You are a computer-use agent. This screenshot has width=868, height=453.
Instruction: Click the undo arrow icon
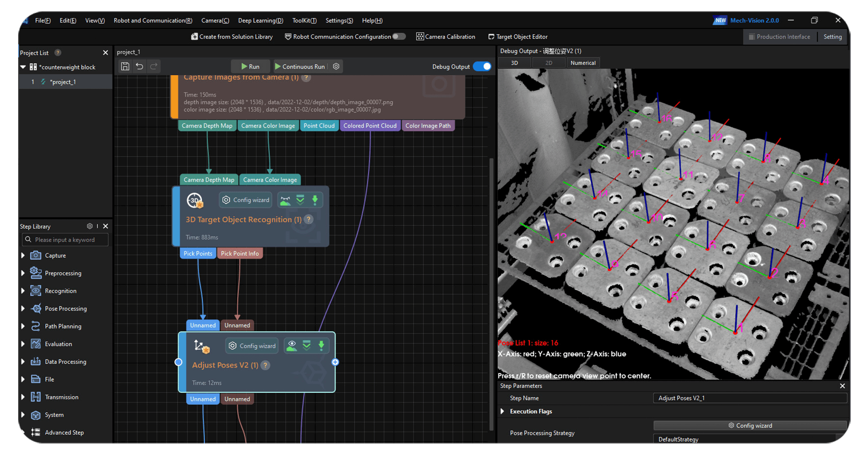tap(139, 67)
